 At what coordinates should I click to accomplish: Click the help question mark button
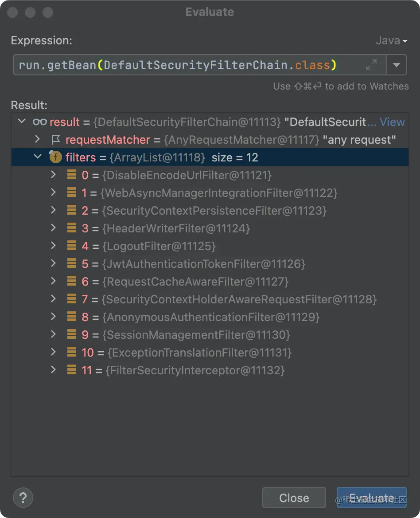23,498
